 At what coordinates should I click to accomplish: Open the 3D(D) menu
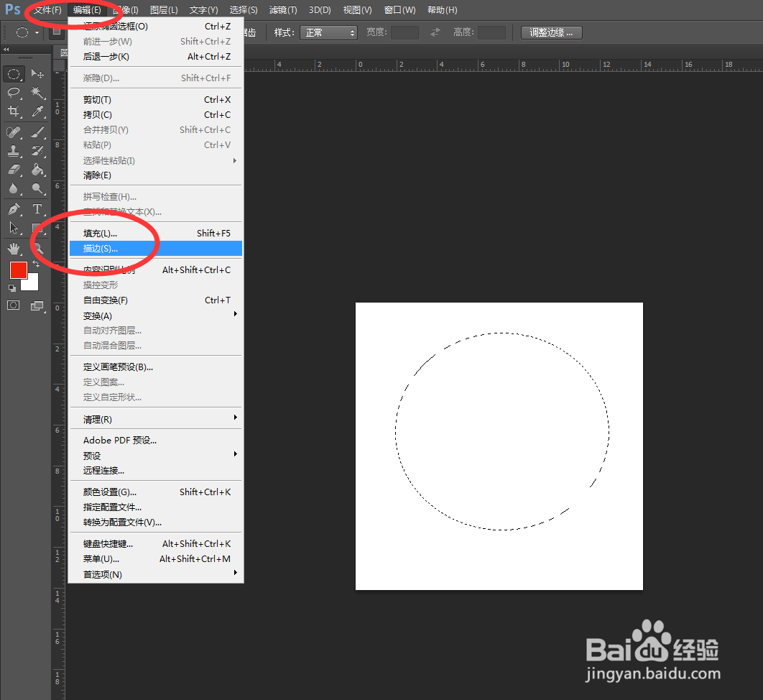click(x=320, y=10)
